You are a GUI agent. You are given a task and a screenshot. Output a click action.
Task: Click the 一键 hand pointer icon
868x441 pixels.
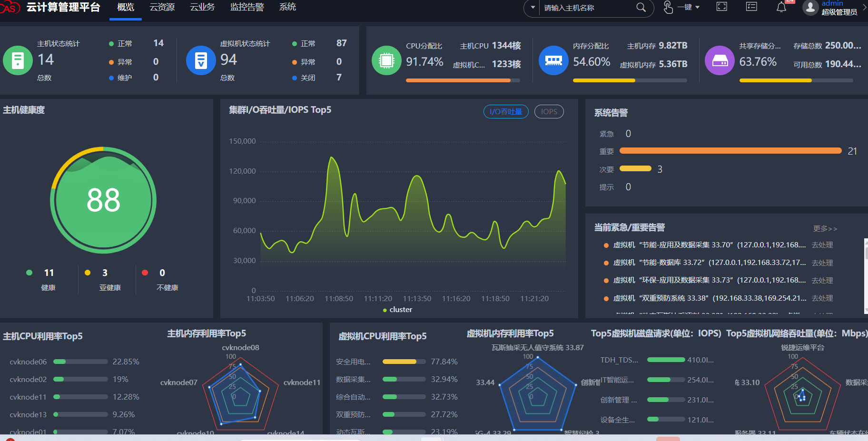pyautogui.click(x=668, y=7)
